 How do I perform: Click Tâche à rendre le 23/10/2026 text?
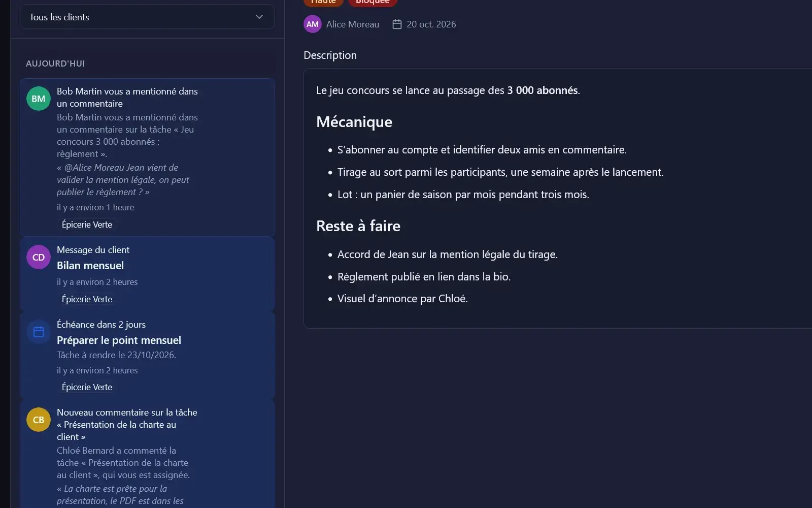tap(116, 355)
